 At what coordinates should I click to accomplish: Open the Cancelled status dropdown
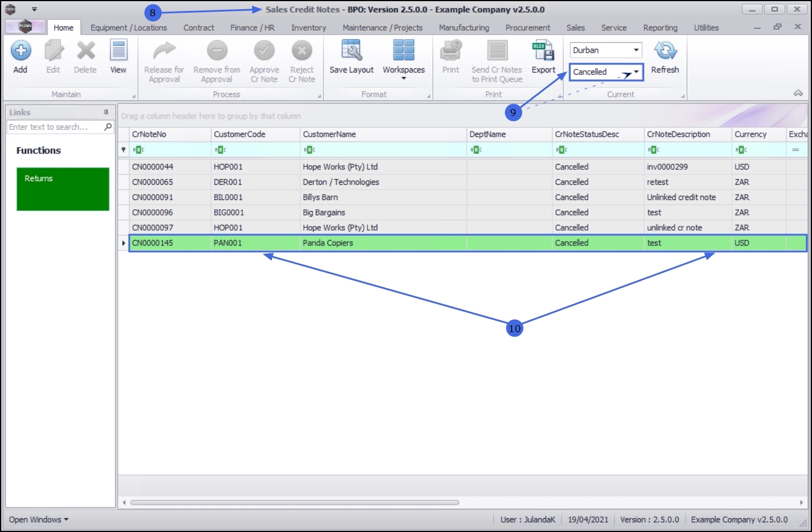tap(636, 72)
